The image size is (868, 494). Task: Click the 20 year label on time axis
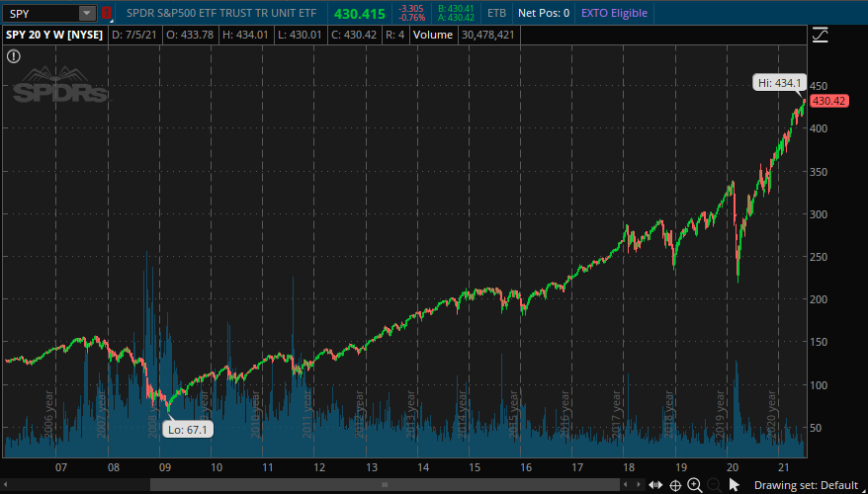point(732,467)
